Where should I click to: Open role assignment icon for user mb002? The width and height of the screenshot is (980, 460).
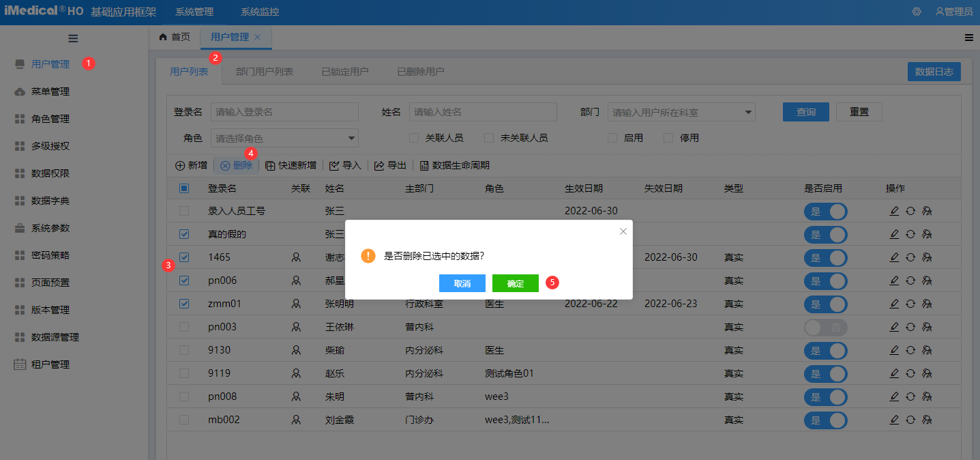click(x=927, y=420)
